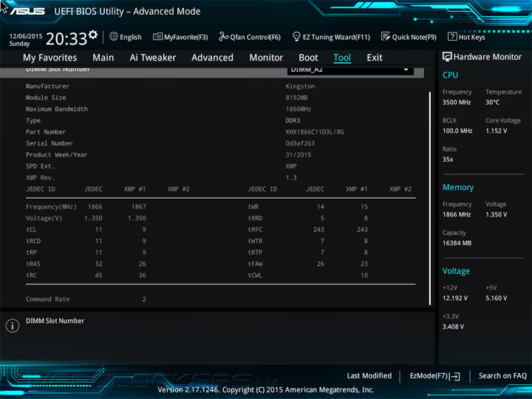Screen dimensions: 532x399
Task: Open the Exit menu tab
Action: point(375,58)
